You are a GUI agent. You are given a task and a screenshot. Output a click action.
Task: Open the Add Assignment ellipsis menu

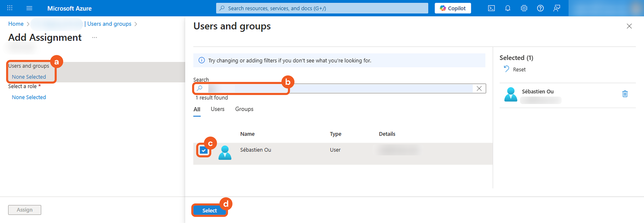coord(95,38)
